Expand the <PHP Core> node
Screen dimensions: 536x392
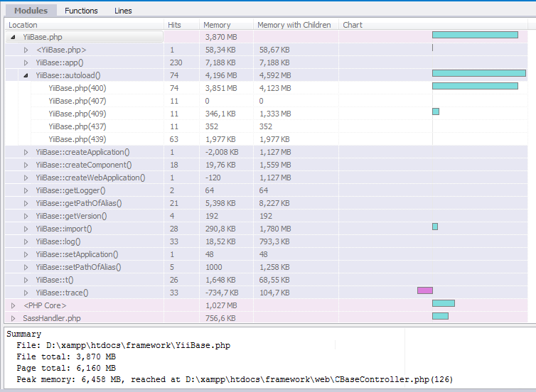[x=14, y=305]
